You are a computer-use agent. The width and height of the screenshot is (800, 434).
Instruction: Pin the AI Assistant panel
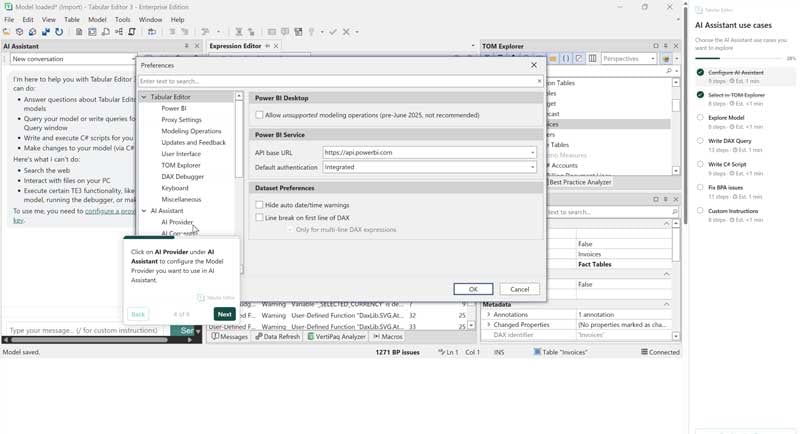tap(186, 46)
